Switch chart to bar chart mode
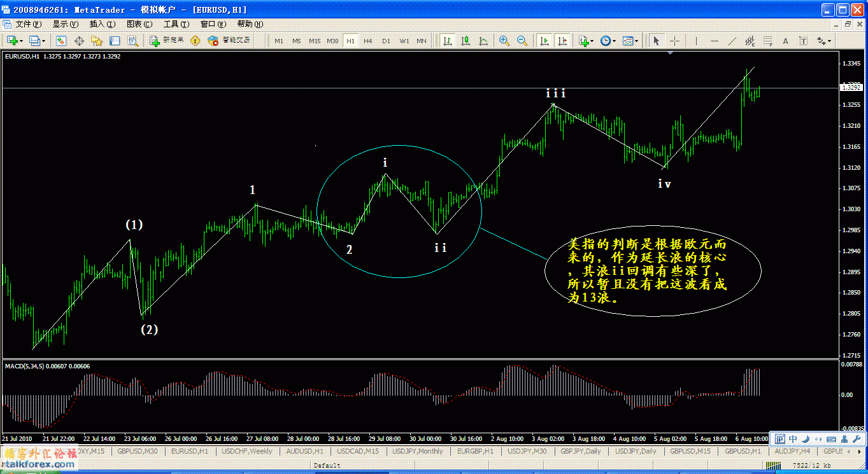Image resolution: width=868 pixels, height=474 pixels. click(448, 41)
